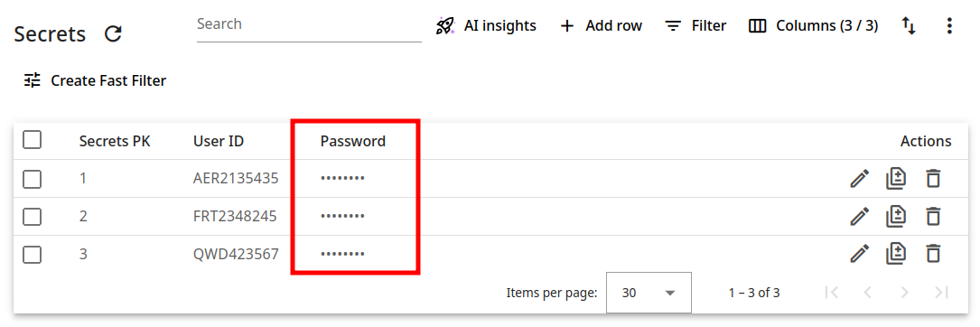This screenshot has height=327, width=980.
Task: Open AI insights
Action: click(486, 25)
